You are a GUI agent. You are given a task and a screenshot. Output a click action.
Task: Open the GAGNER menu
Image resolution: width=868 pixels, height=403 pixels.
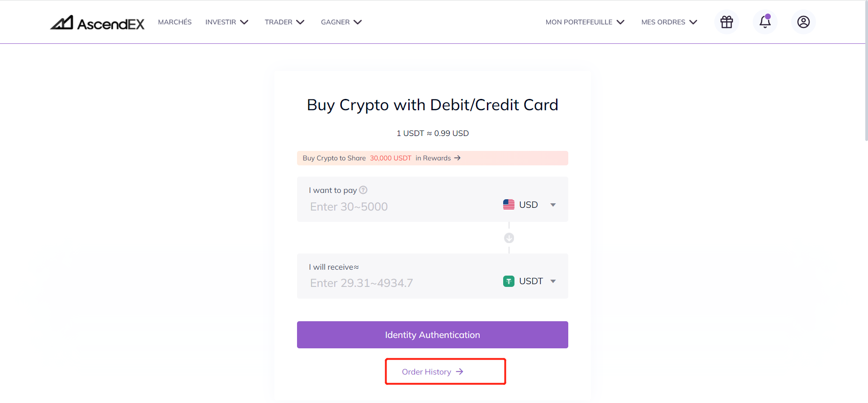[341, 22]
